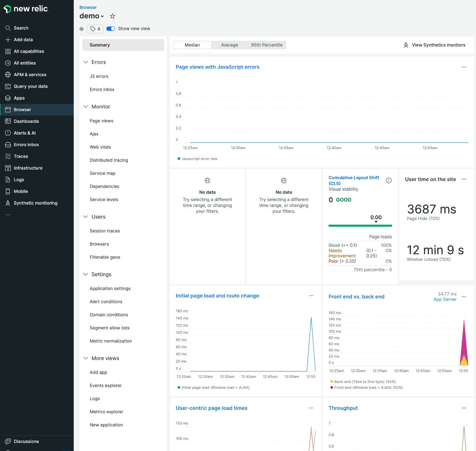This screenshot has height=451, width=476.
Task: Open the Logs document icon in sidebar
Action: point(8,180)
